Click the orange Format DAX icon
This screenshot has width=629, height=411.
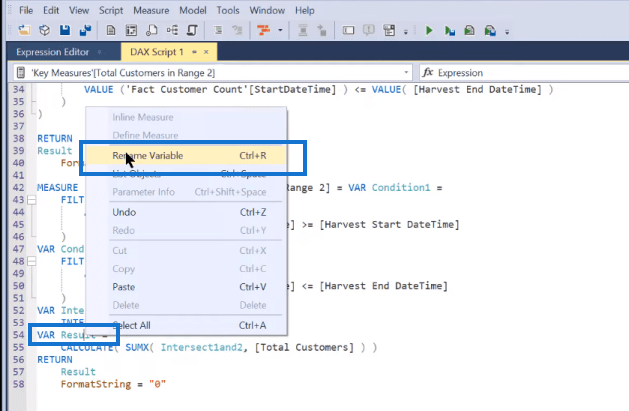[264, 30]
